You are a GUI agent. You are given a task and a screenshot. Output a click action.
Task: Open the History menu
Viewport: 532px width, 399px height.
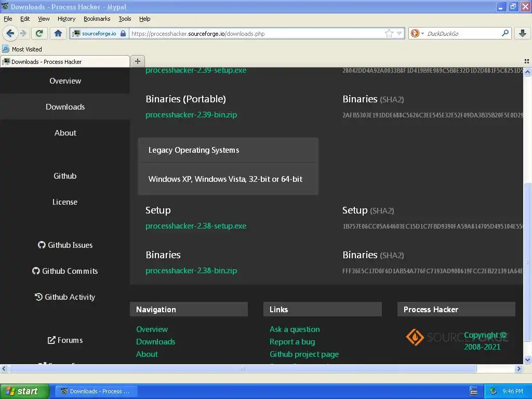click(x=66, y=19)
